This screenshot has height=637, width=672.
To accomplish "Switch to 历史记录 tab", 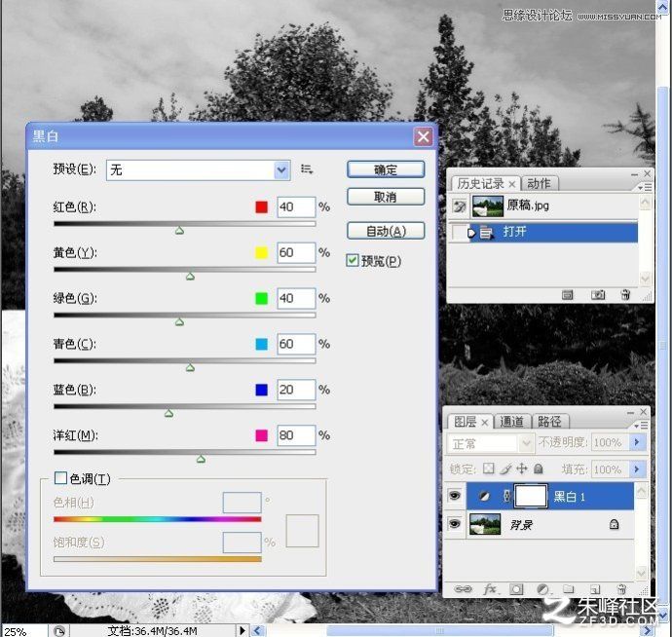I will pyautogui.click(x=480, y=183).
